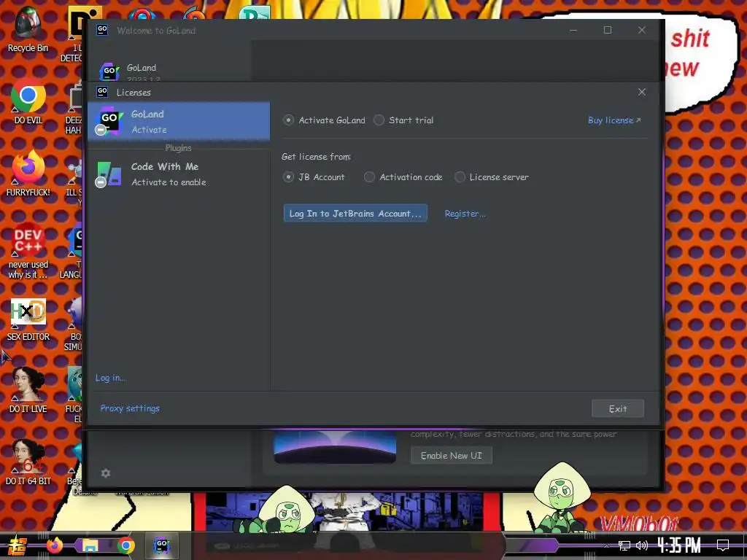The height and width of the screenshot is (560, 747).
Task: Click the GoLand product icon in license list
Action: (x=109, y=120)
